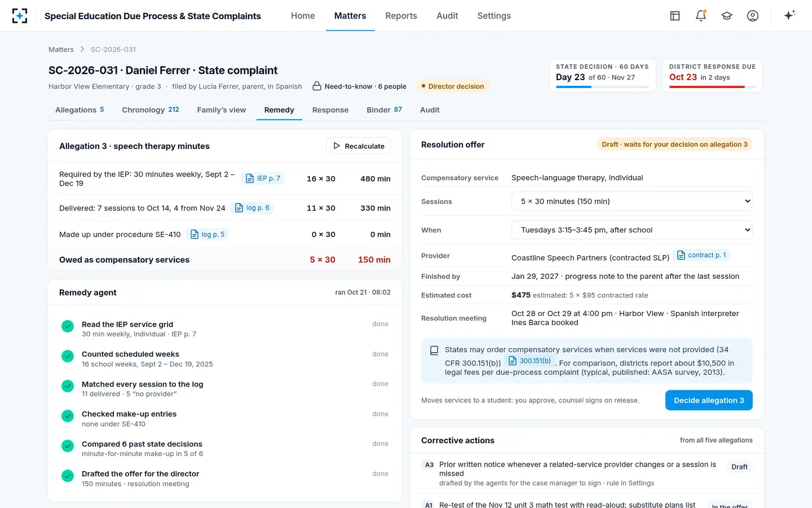Click the Recalculate button
The image size is (812, 508).
358,146
